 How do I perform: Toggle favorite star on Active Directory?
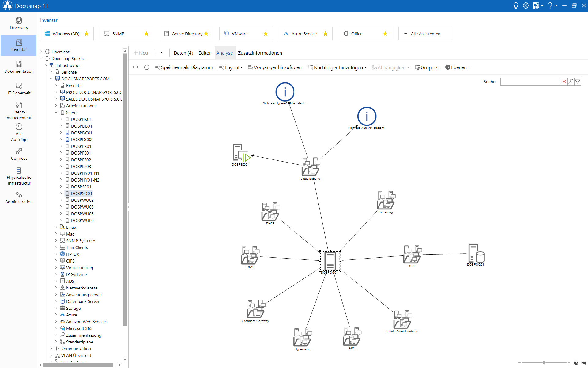206,34
